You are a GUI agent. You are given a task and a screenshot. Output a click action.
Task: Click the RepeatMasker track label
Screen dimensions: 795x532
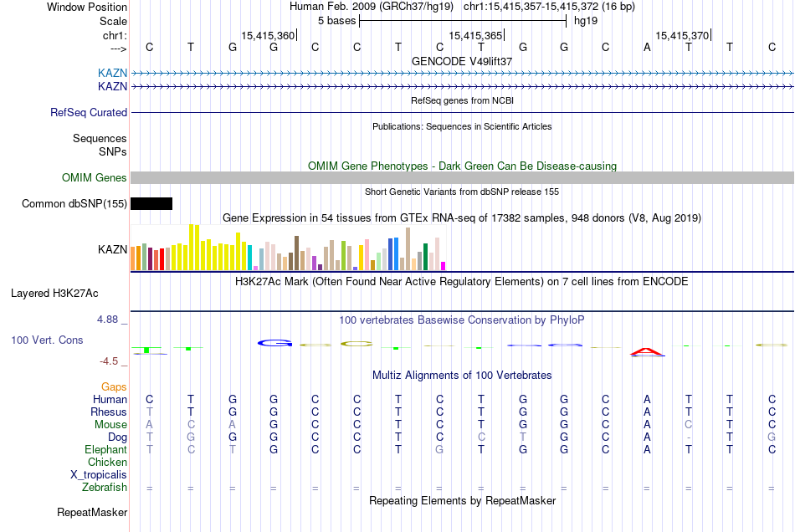pos(92,512)
